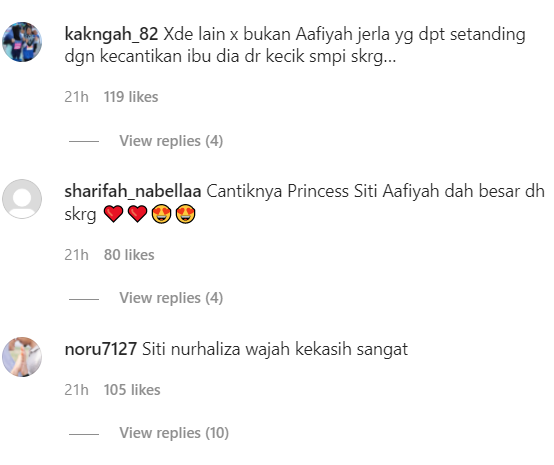
Task: Open kakngah_82's profile picture
Action: coord(22,42)
